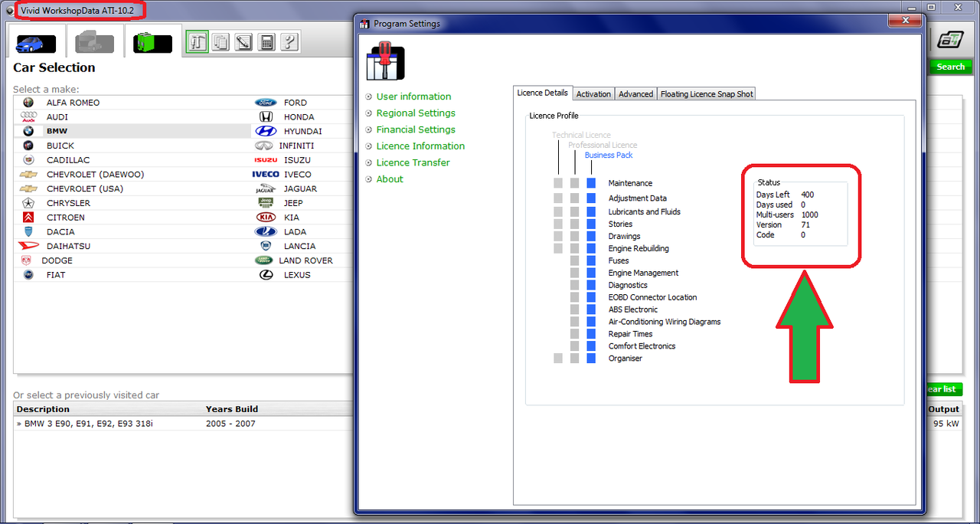Open the car selection tab with blue car icon

(x=35, y=42)
